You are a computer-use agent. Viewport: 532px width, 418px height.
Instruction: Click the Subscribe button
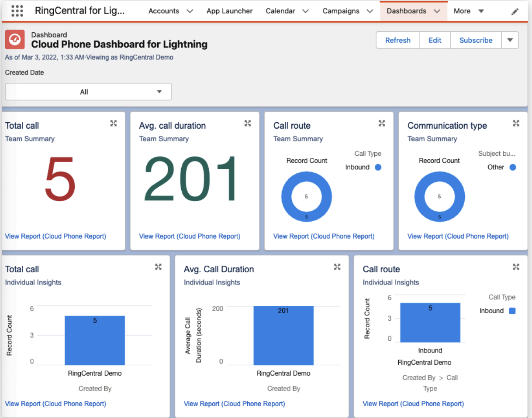pyautogui.click(x=476, y=40)
